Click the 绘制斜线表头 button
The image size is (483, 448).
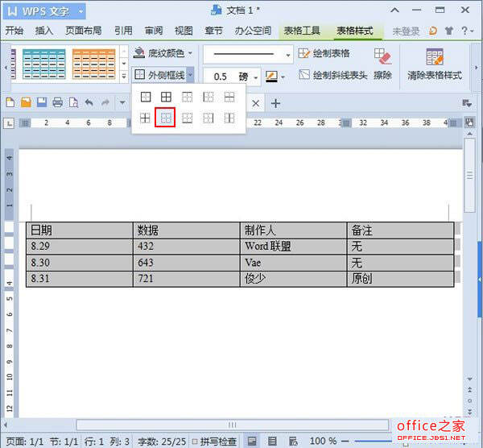click(x=332, y=75)
